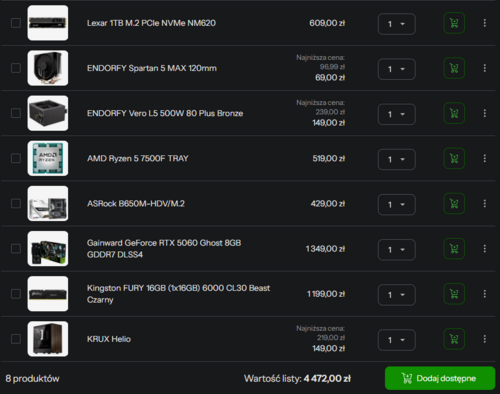500x394 pixels.
Task: Check the ENDORFY Vero L5 500W row
Action: click(x=16, y=113)
